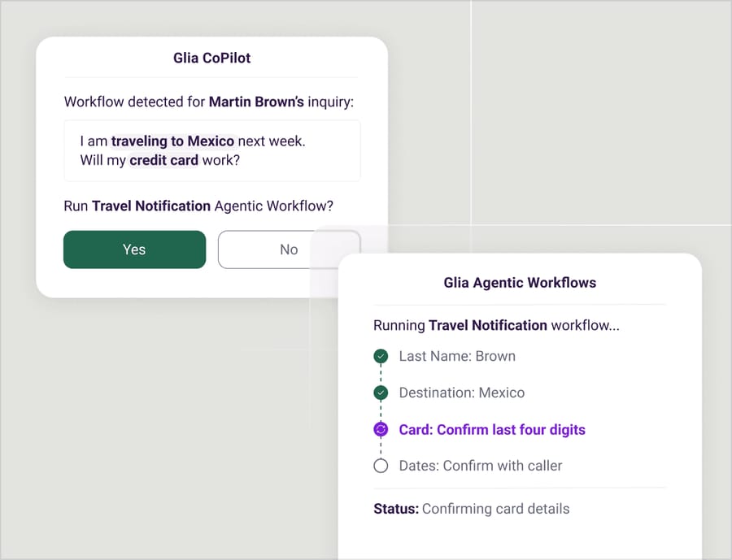Open 'Card: Confirm last four digits' step
This screenshot has width=732, height=560.
tap(492, 429)
